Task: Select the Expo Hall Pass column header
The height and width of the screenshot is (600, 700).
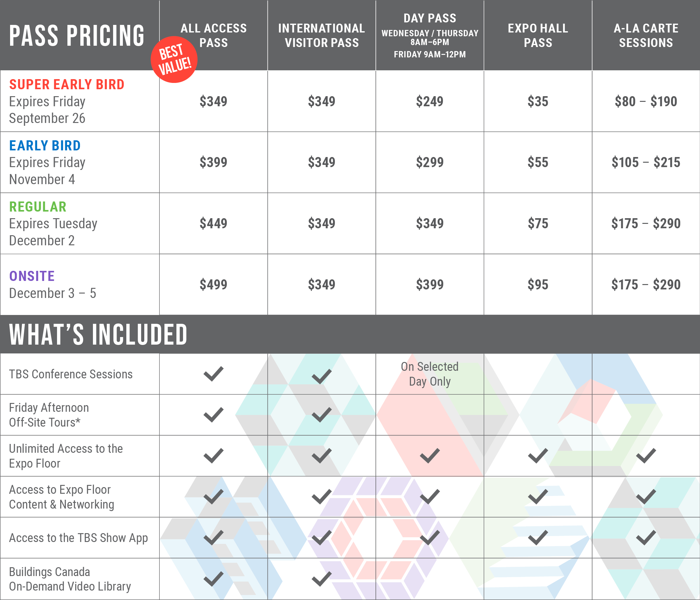Action: pyautogui.click(x=538, y=35)
